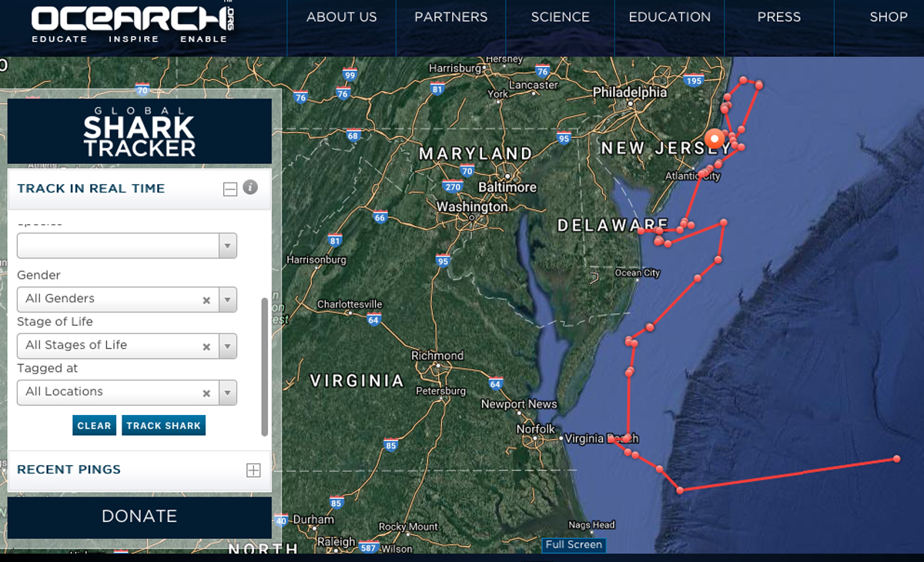Open the empty species dropdown
This screenshot has height=562, width=924.
[127, 246]
